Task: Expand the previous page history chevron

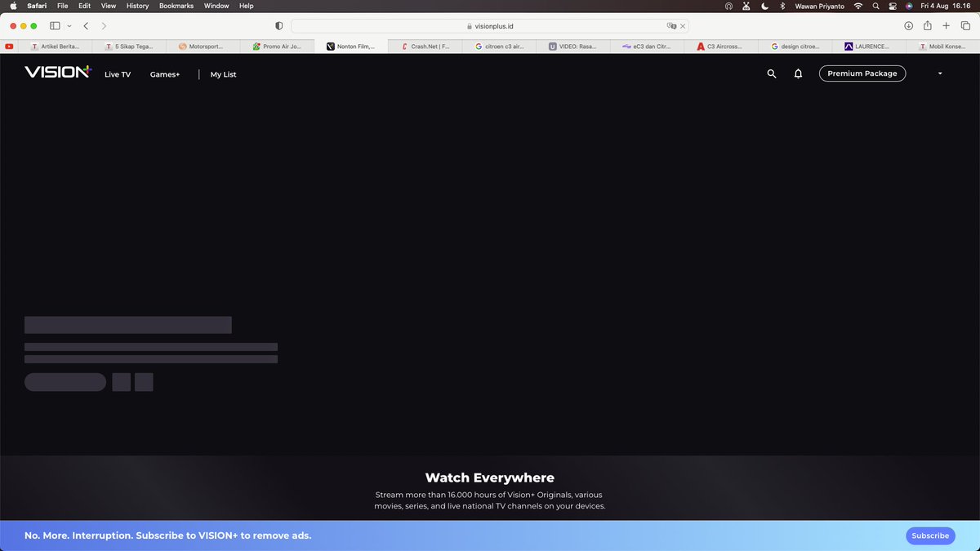Action: [86, 25]
